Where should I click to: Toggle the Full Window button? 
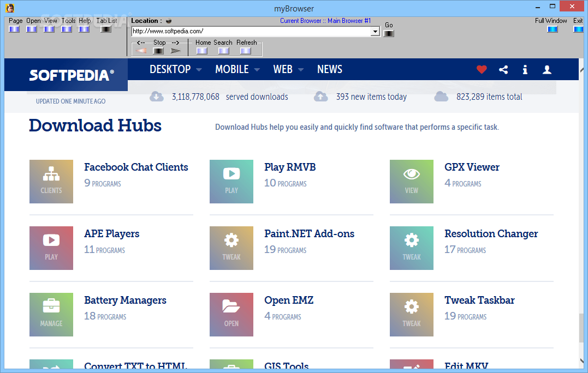(x=553, y=29)
